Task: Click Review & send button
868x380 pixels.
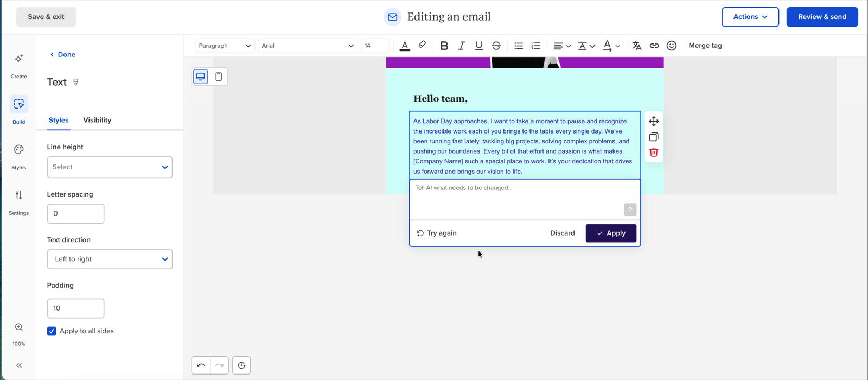Action: [x=822, y=17]
